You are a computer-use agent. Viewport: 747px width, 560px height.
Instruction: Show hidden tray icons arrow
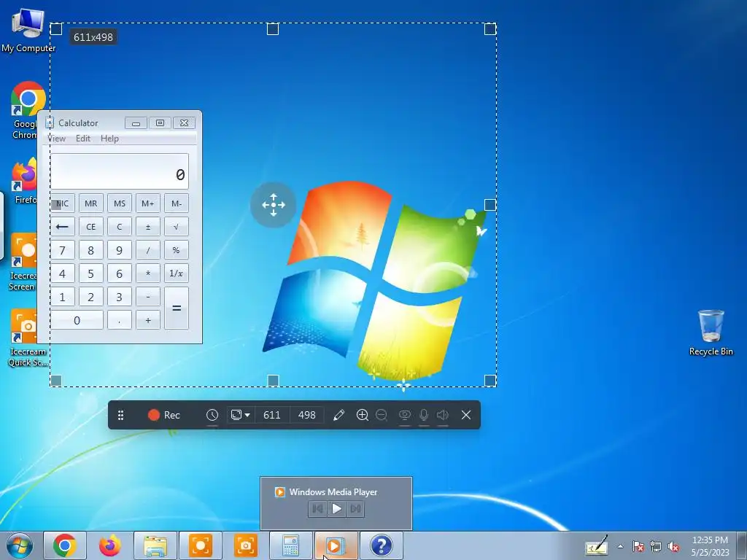pyautogui.click(x=620, y=546)
